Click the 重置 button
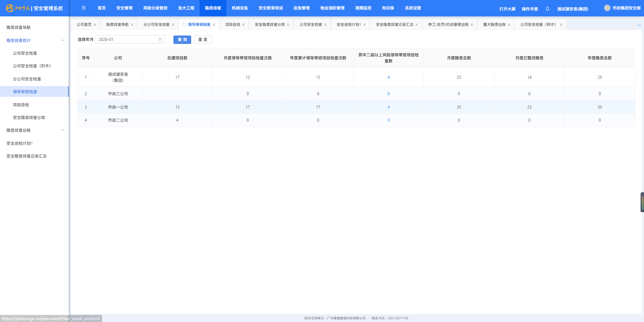 203,40
